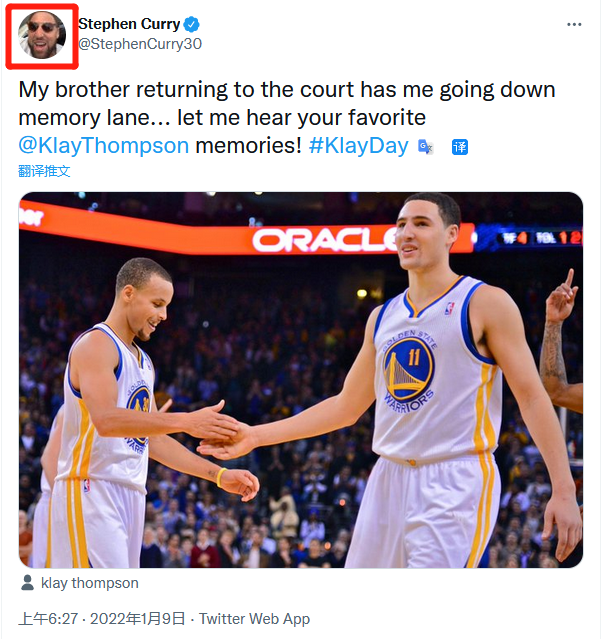
Task: Click the Stephen Curry display name
Action: (127, 24)
